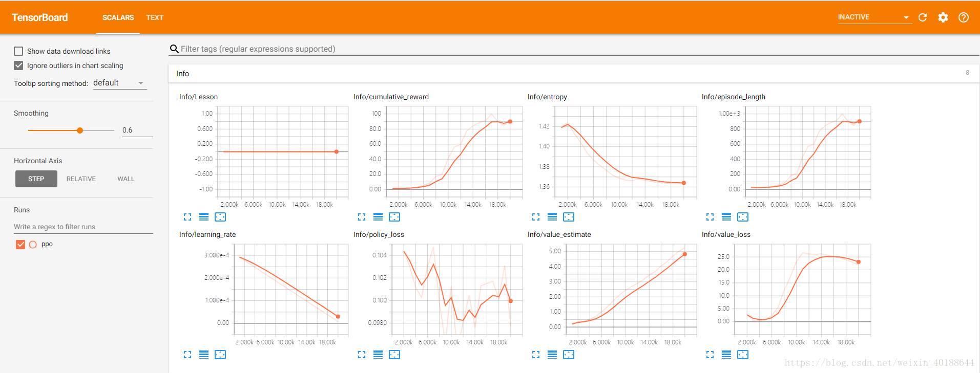Expand the Info/learning_rate chart
This screenshot has width=980, height=373.
coord(187,355)
